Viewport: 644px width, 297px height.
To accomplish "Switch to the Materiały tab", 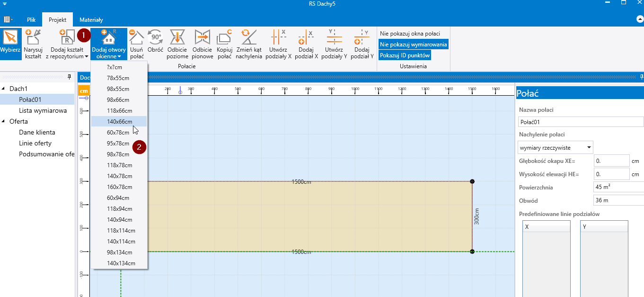I will [91, 20].
